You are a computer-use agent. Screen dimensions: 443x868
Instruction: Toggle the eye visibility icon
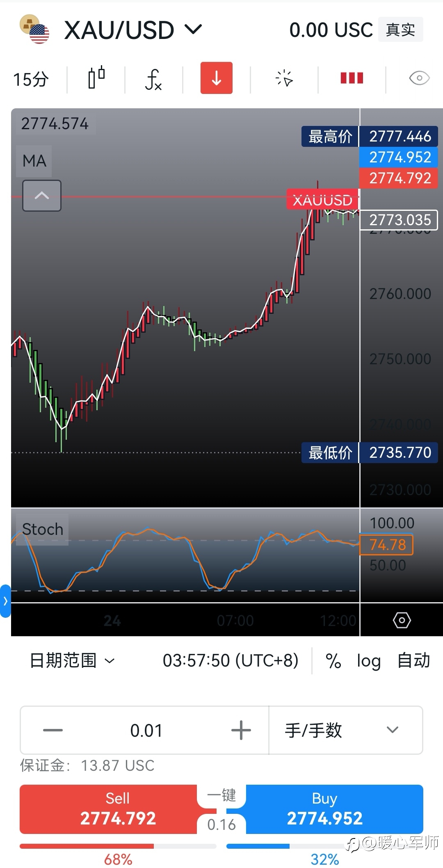[419, 78]
